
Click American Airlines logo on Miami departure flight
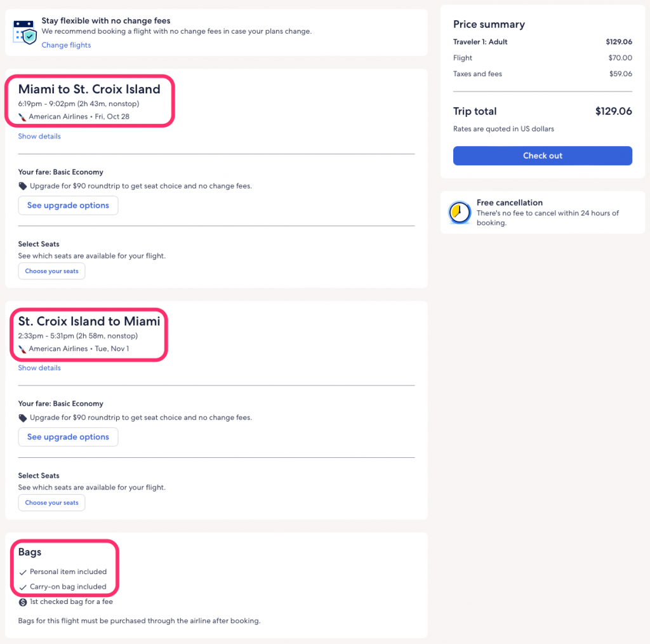(22, 117)
